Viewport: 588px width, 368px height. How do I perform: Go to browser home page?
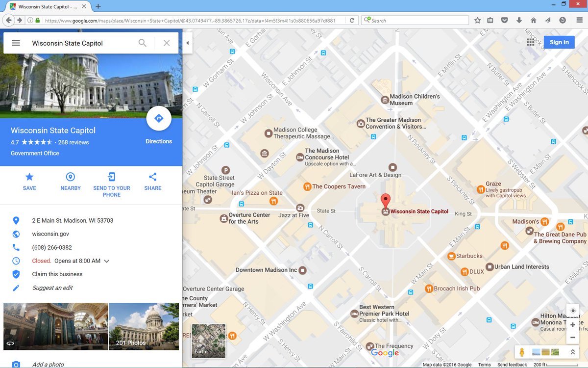534,20
